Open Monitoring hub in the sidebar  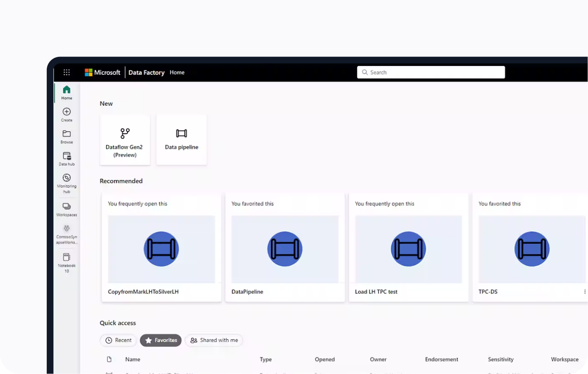(x=67, y=183)
